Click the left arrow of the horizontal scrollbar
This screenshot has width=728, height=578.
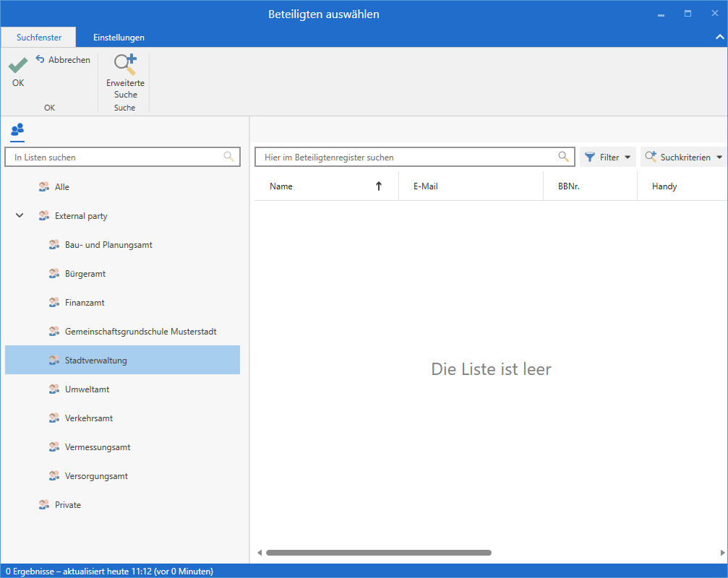(x=260, y=553)
